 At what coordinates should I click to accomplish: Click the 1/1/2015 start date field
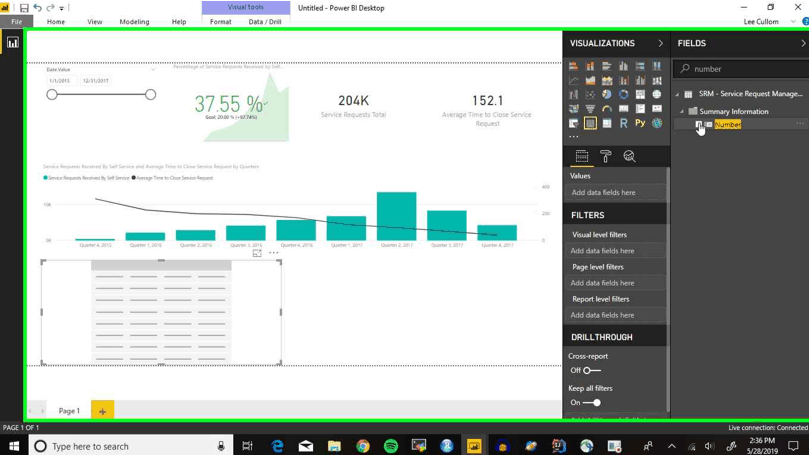click(x=61, y=81)
